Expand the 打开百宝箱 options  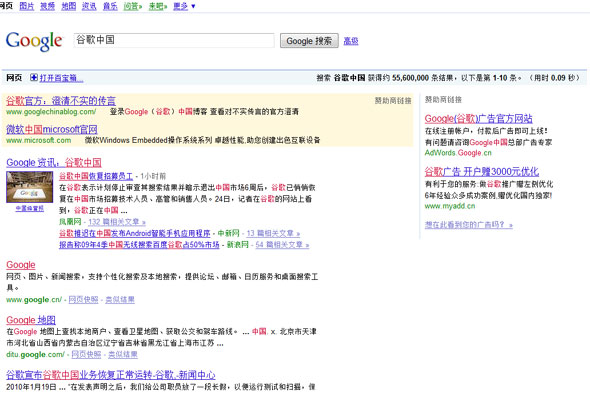pos(61,78)
